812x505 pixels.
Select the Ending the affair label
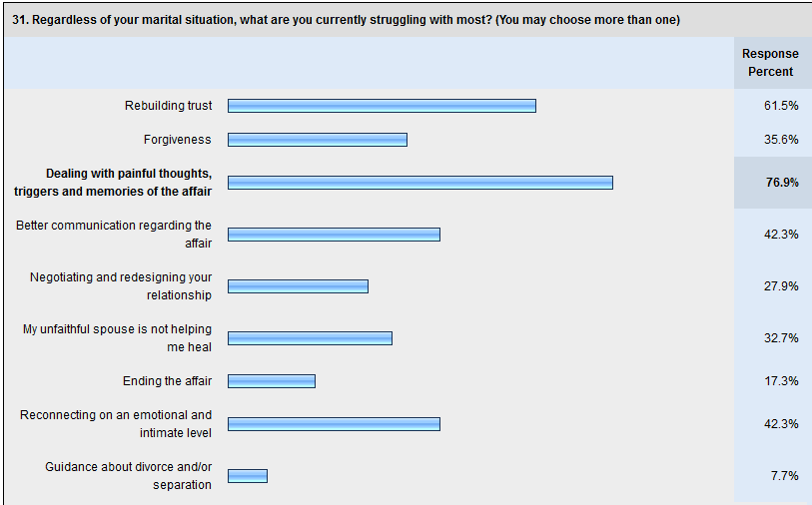167,381
